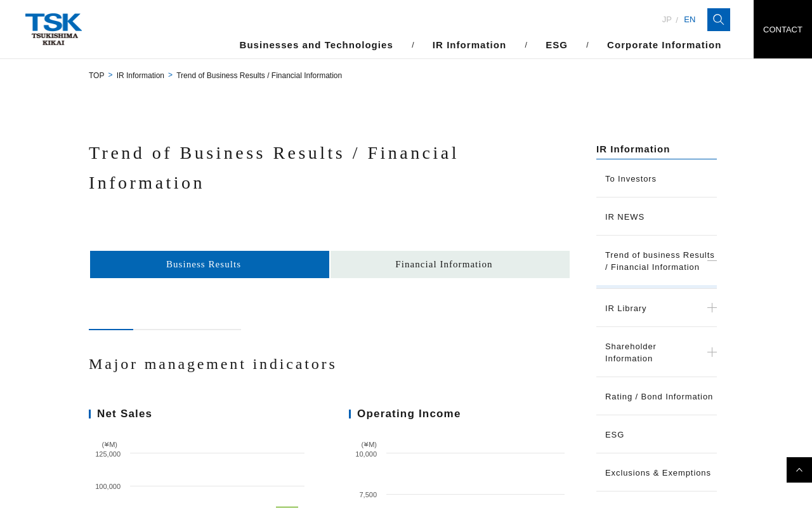The height and width of the screenshot is (508, 812).
Task: Expand the IR Library plus icon
Action: (712, 308)
